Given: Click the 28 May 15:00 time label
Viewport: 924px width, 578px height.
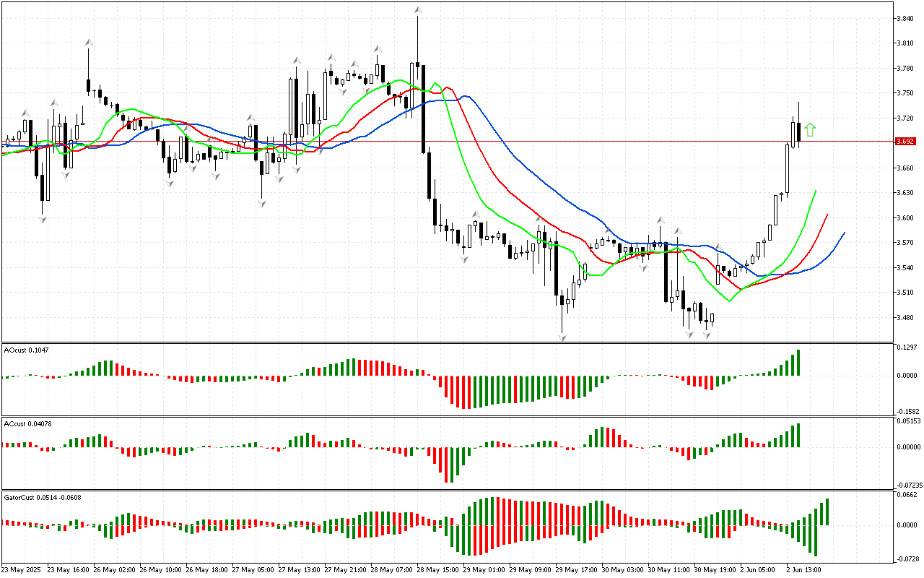Looking at the screenshot, I should (x=438, y=569).
